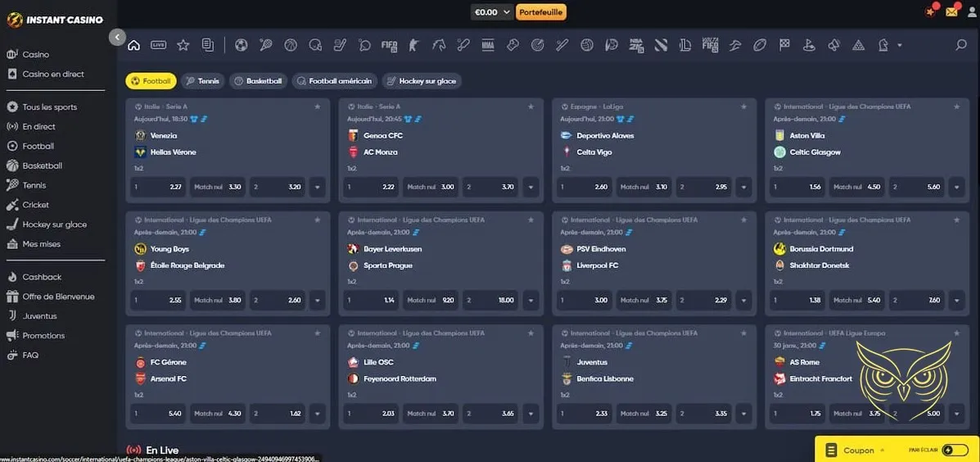Screen dimensions: 980x462
Task: Open the FIFA esports icon
Action: (390, 45)
